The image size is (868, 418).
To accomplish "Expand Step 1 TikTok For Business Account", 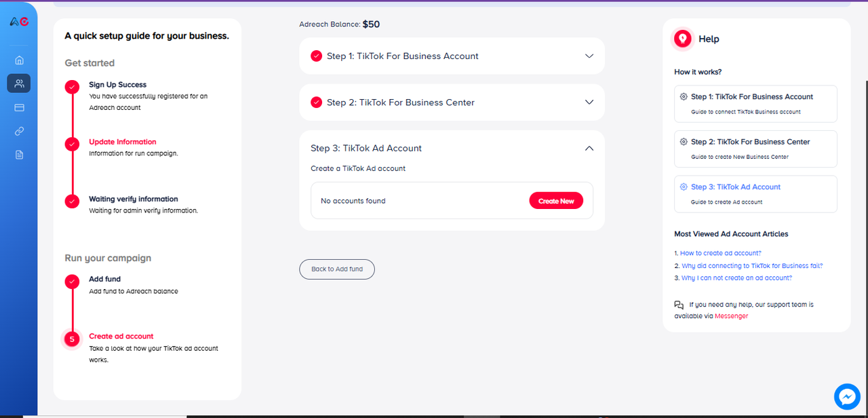I will point(589,56).
